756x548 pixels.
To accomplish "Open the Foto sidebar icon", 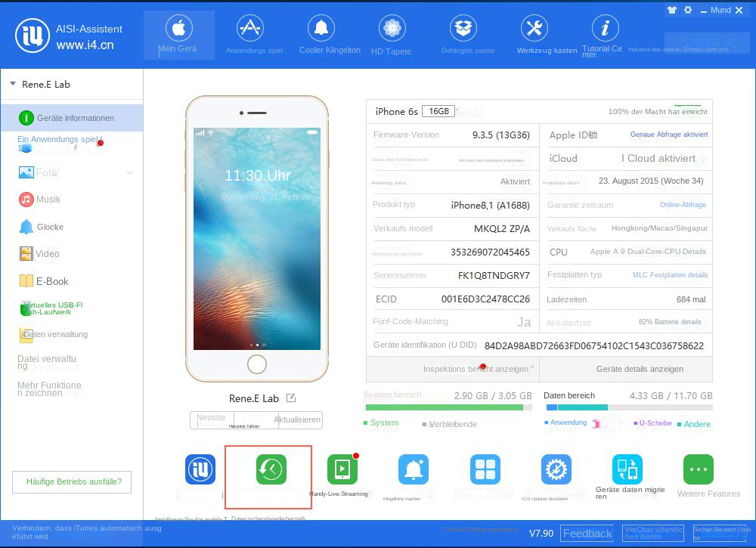I will 26,172.
